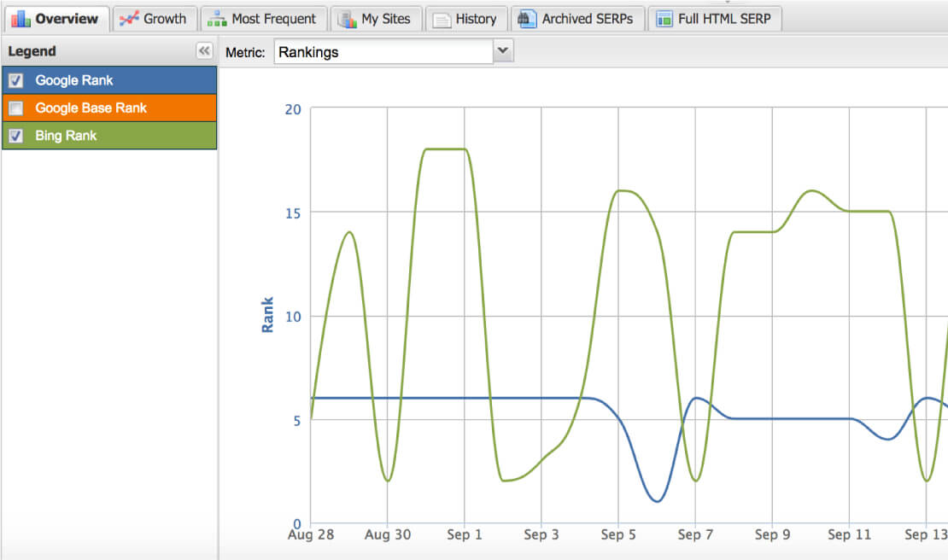Click the Overview bar chart icon

click(20, 19)
